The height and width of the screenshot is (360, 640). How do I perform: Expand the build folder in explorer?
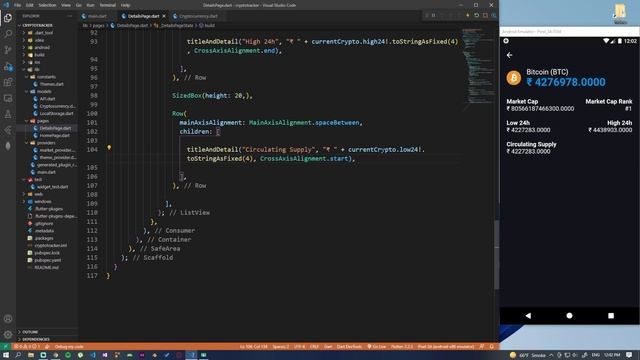click(x=40, y=55)
